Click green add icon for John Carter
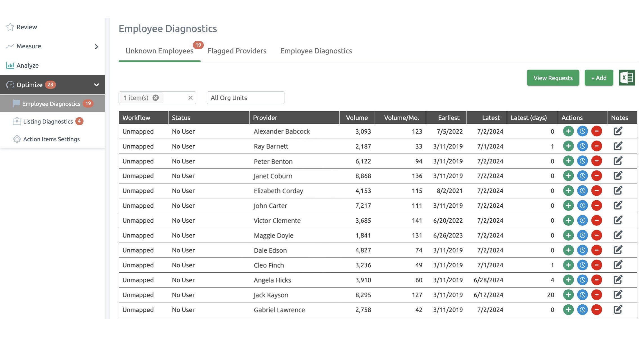This screenshot has width=644, height=337. (x=568, y=206)
